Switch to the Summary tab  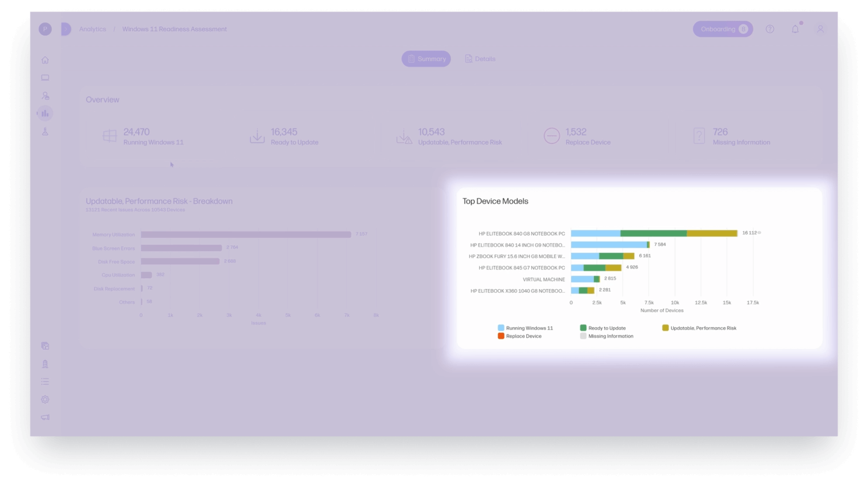(426, 59)
